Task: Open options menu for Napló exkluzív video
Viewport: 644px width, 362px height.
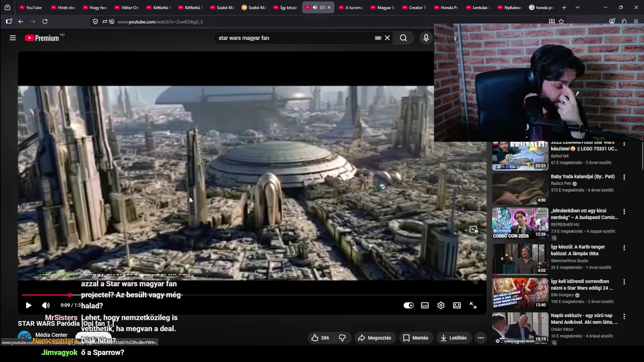Action: [624, 316]
